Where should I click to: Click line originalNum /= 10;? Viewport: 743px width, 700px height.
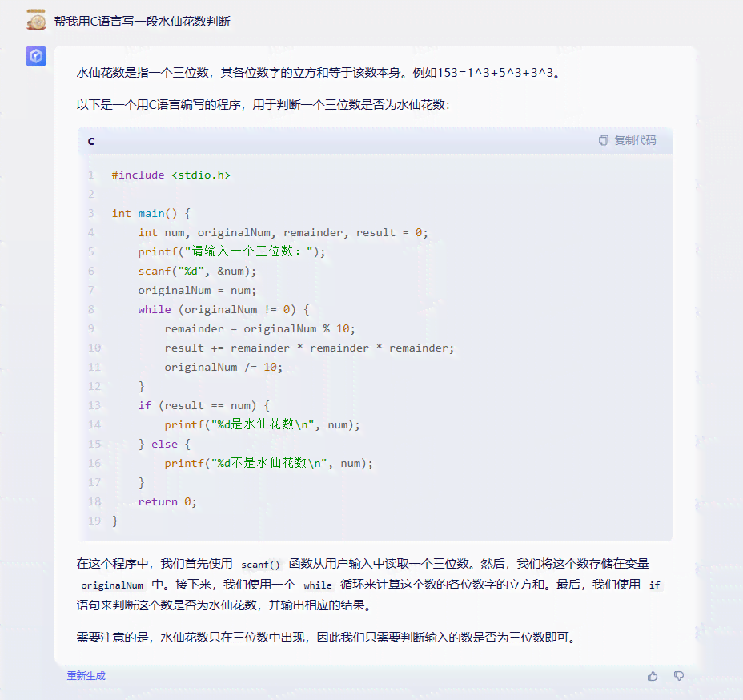(x=223, y=368)
